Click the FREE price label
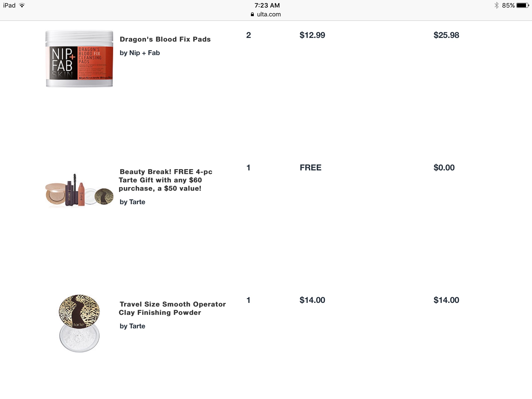Viewport: 532px width, 399px height. pyautogui.click(x=310, y=168)
